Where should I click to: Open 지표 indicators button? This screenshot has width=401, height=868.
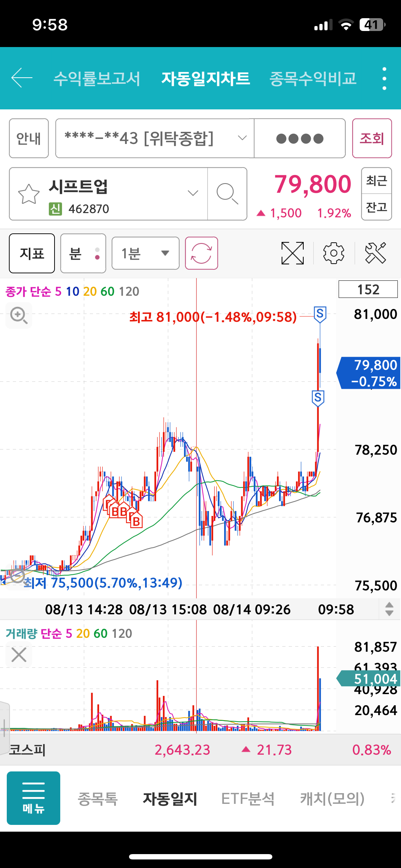(32, 253)
